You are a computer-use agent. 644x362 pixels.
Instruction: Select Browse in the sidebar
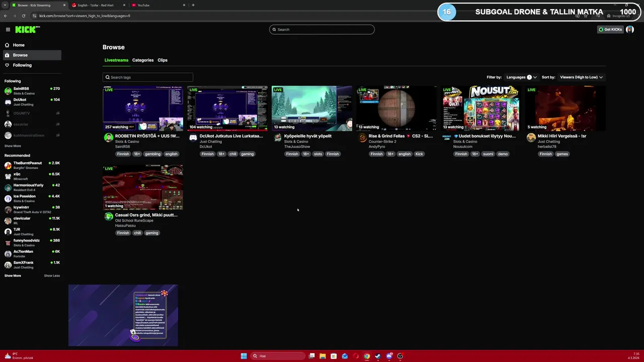(32, 55)
